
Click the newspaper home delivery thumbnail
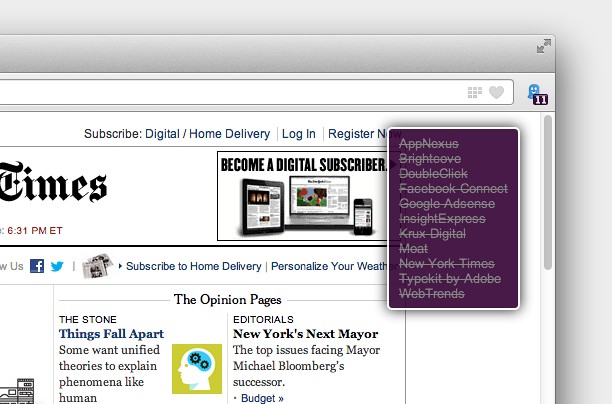(97, 266)
